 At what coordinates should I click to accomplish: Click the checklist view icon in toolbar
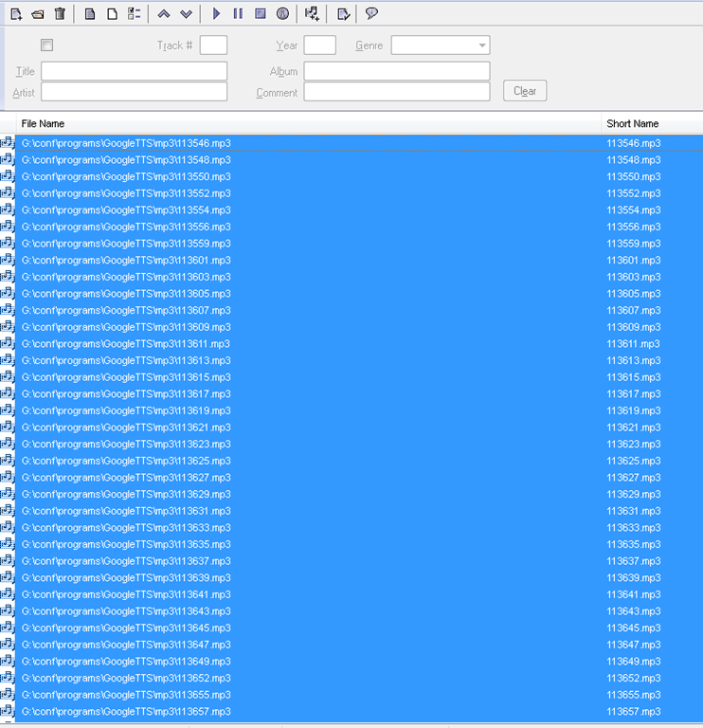[x=134, y=13]
